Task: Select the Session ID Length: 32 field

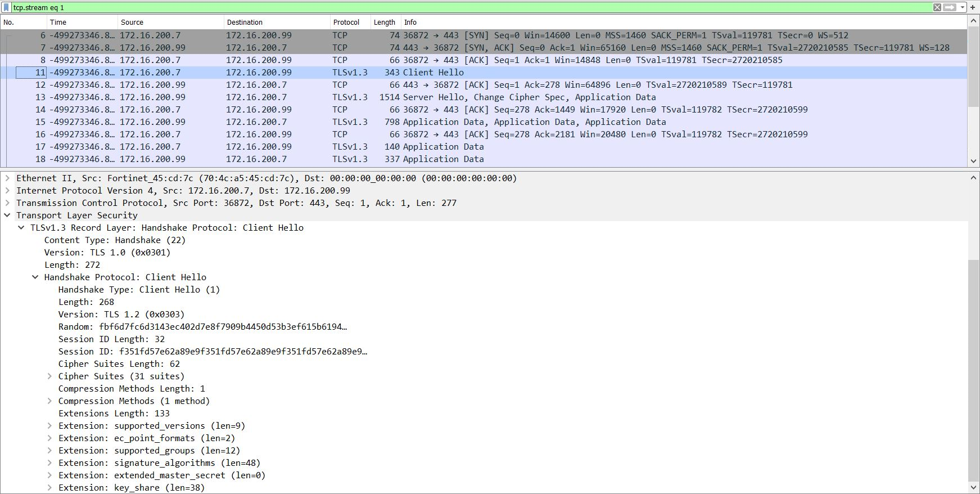Action: pos(111,339)
